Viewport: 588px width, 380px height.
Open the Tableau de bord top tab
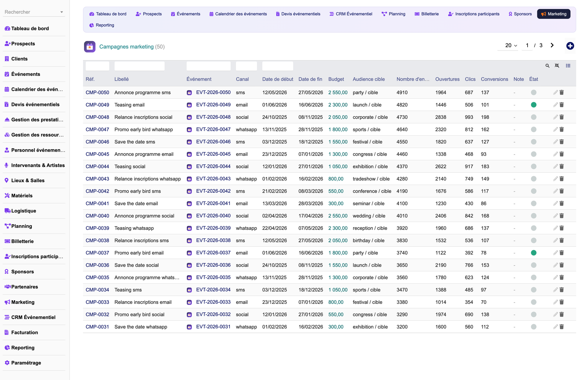[108, 14]
